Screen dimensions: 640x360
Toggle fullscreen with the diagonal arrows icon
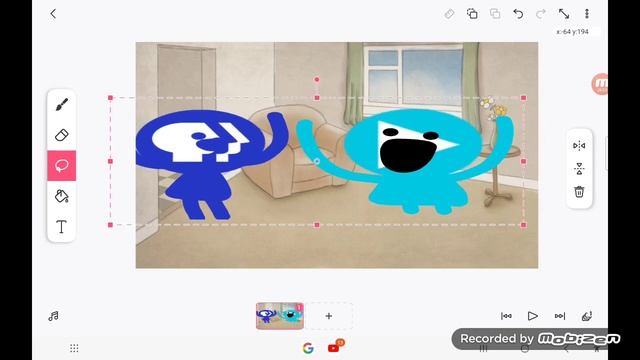tap(564, 14)
